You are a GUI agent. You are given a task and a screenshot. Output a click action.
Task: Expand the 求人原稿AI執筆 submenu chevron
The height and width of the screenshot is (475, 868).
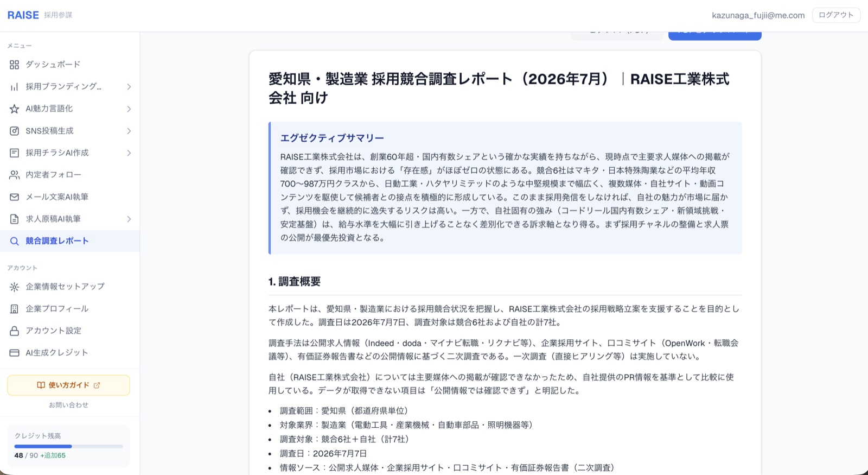coord(129,219)
